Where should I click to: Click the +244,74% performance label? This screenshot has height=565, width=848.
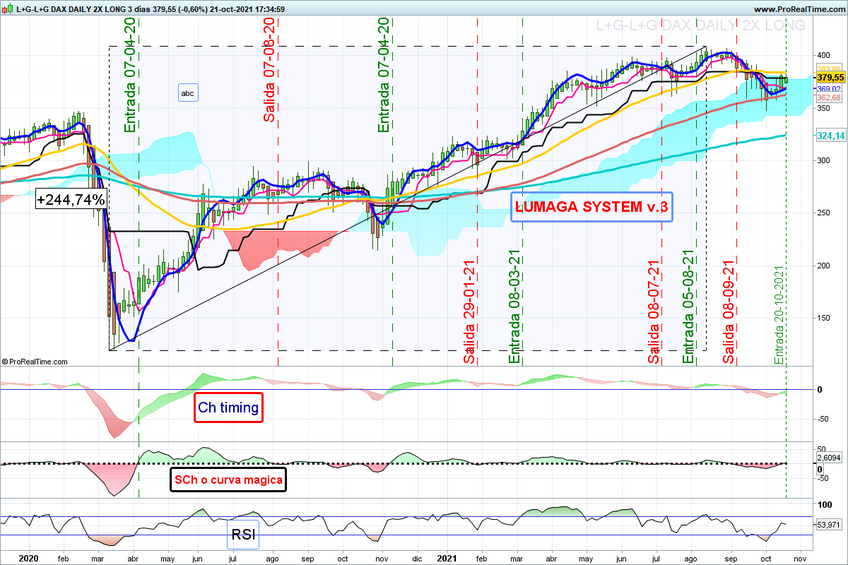[x=71, y=200]
